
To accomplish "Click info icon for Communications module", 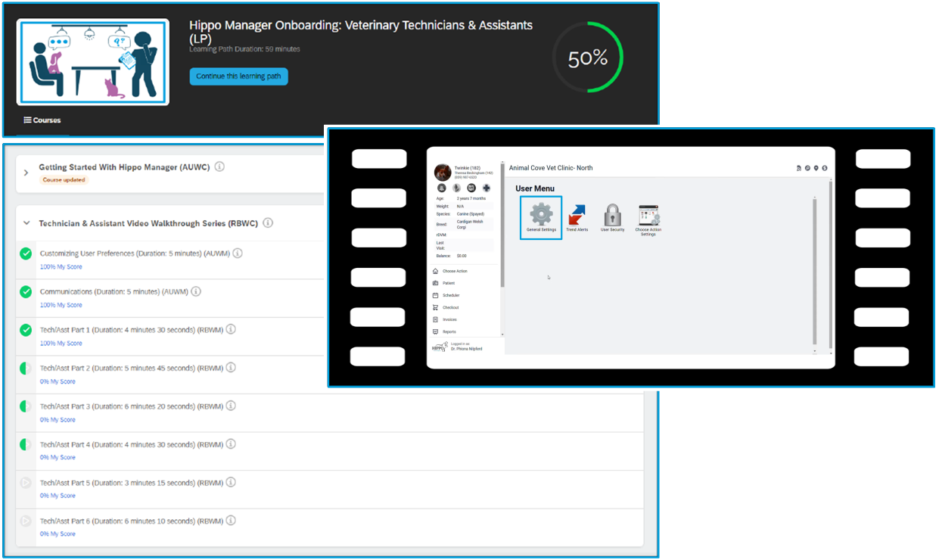I will 196,291.
